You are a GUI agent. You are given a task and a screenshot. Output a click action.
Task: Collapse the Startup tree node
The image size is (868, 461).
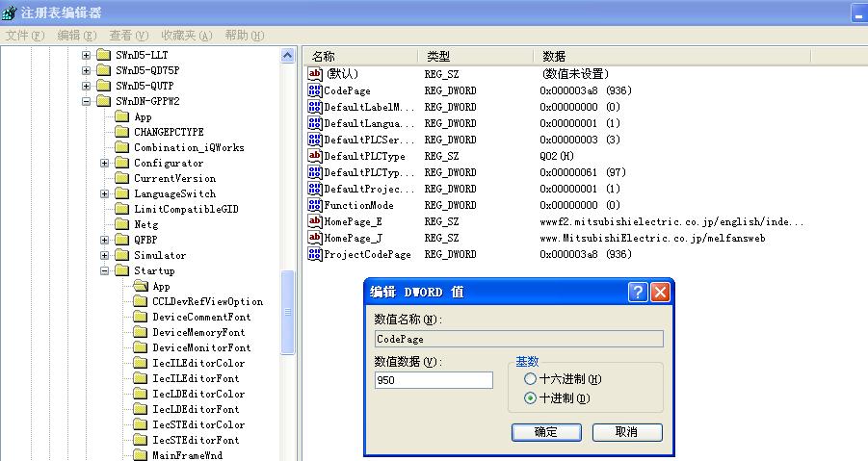click(105, 271)
